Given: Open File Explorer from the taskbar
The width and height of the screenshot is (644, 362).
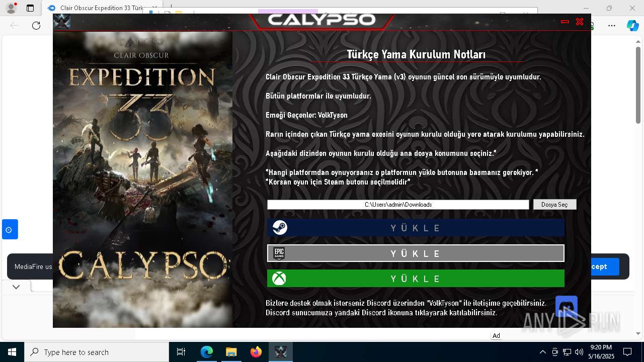Looking at the screenshot, I should pos(231,352).
